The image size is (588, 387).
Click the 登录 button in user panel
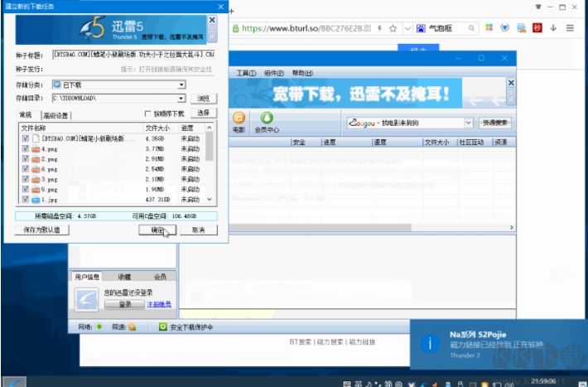point(124,304)
